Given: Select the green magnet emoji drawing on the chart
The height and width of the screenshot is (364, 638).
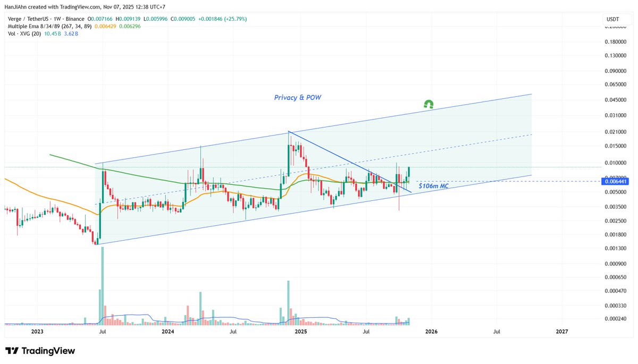Looking at the screenshot, I should pyautogui.click(x=429, y=104).
